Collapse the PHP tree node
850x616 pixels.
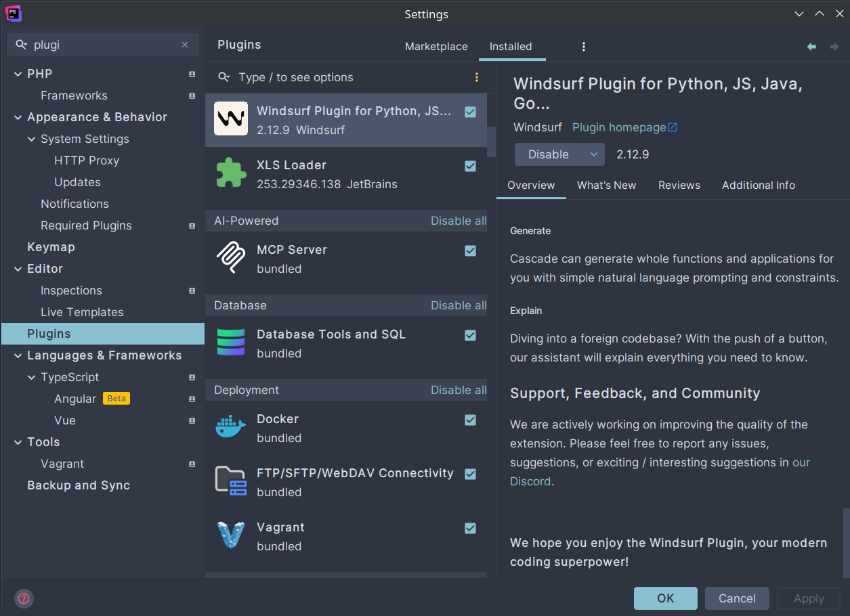[18, 74]
